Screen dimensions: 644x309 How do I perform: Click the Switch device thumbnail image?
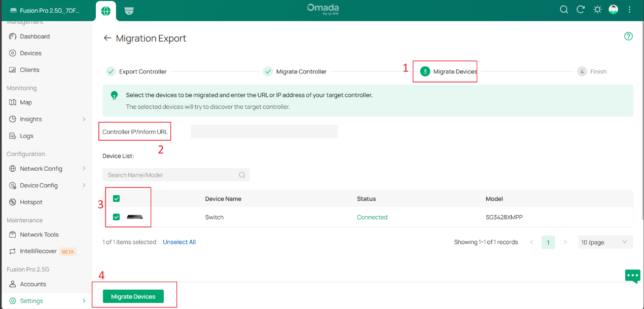pyautogui.click(x=135, y=217)
